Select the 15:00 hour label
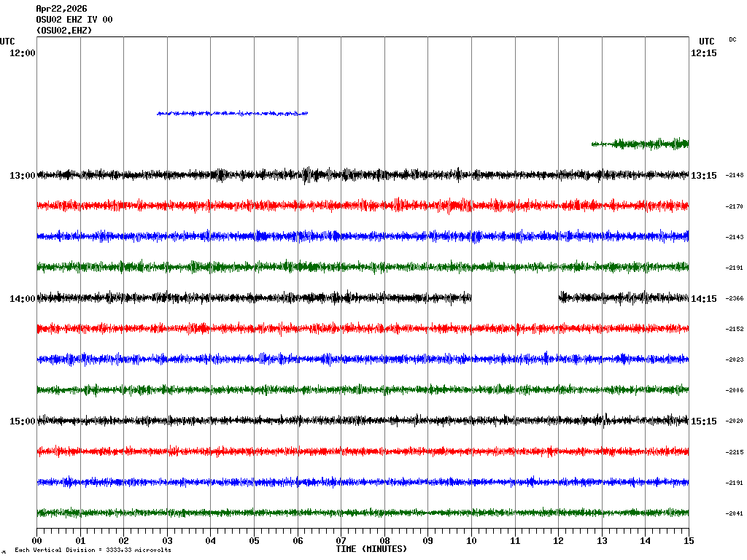Viewport: 747px width, 560px height. tap(23, 421)
